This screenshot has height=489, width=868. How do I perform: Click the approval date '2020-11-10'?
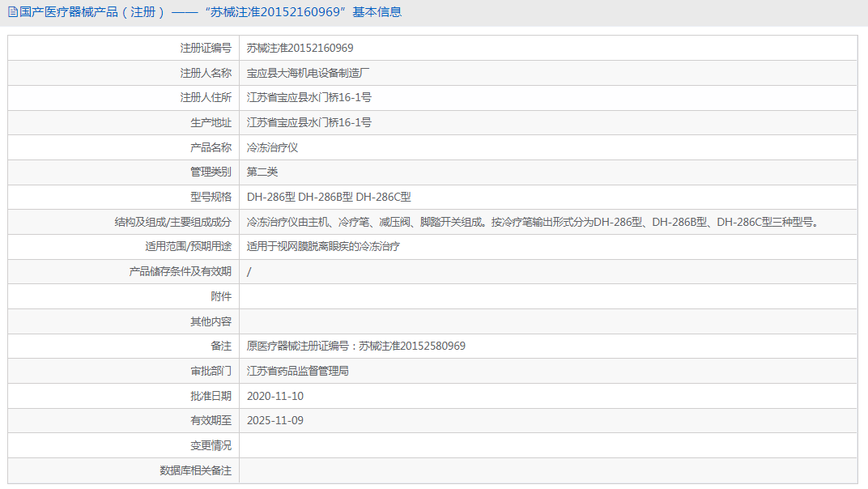pyautogui.click(x=275, y=396)
